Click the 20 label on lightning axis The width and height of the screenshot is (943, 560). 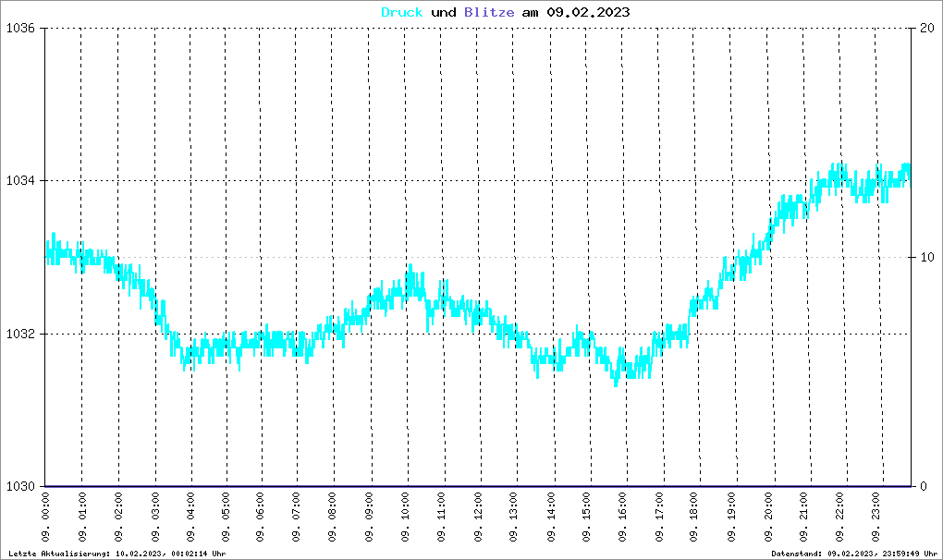tap(927, 29)
